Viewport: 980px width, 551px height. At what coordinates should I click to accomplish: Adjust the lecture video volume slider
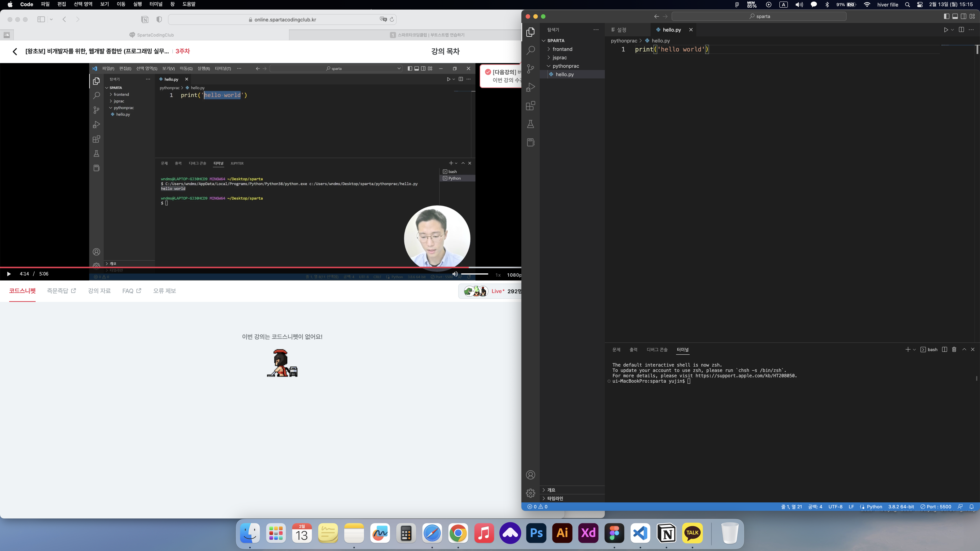(x=474, y=274)
